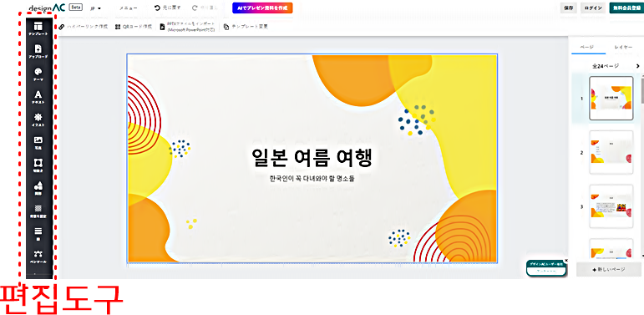644x315 pixels.
Task: Open the 写真 photo tool
Action: (x=38, y=144)
